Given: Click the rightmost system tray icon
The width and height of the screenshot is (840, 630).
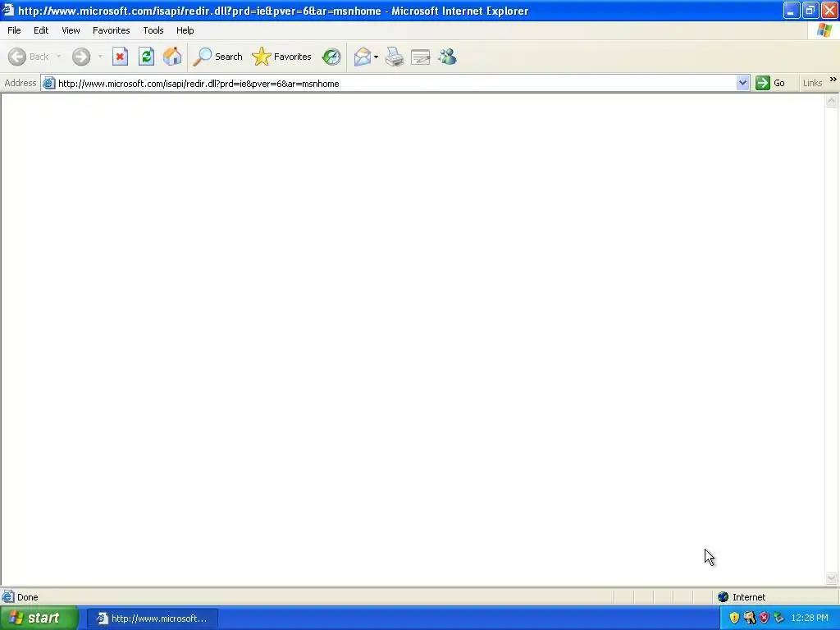Looking at the screenshot, I should [779, 618].
